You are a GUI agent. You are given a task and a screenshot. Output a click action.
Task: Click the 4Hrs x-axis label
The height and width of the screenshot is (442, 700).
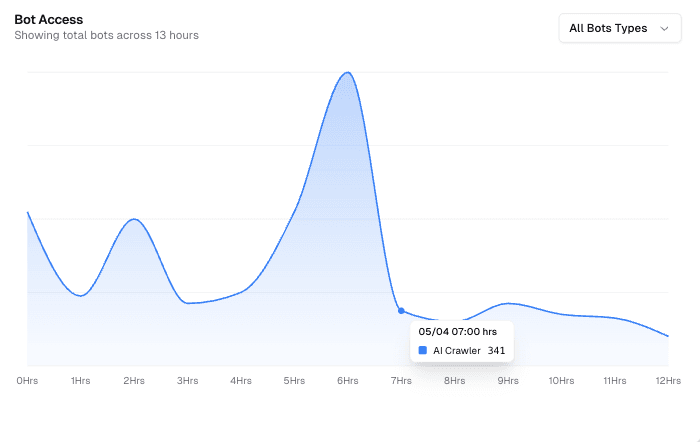(x=241, y=381)
